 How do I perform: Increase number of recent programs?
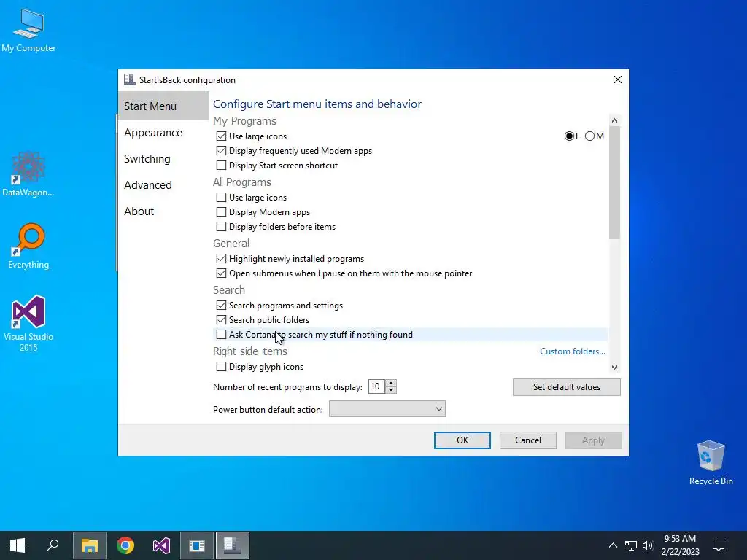(x=391, y=383)
